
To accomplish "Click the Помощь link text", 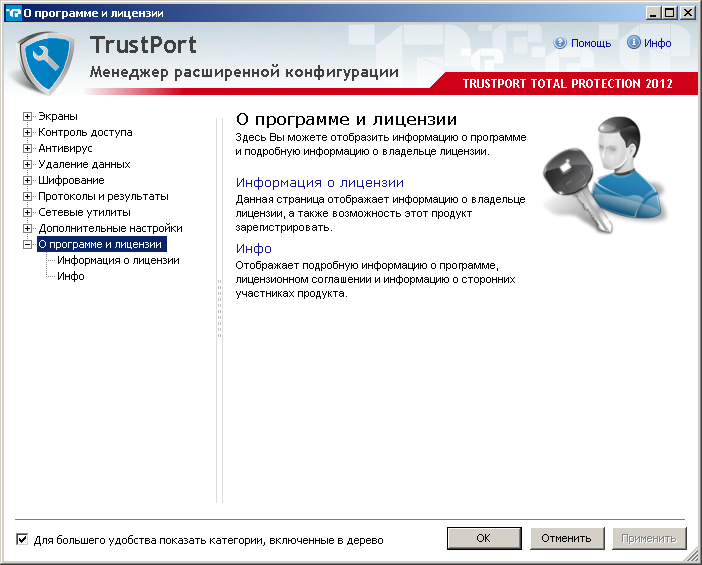I will click(x=591, y=43).
